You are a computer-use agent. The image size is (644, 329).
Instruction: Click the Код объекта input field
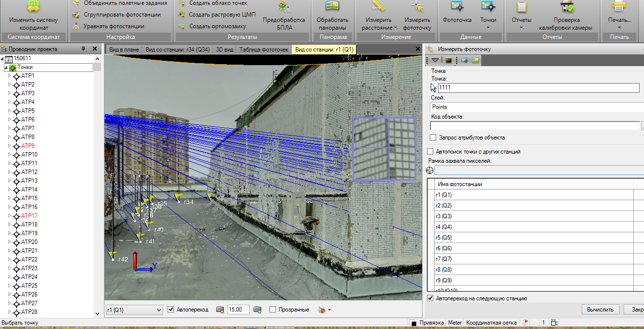point(535,126)
